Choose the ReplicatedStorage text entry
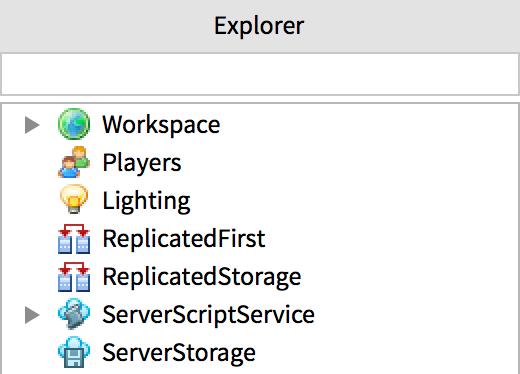Image resolution: width=520 pixels, height=374 pixels. click(x=202, y=277)
